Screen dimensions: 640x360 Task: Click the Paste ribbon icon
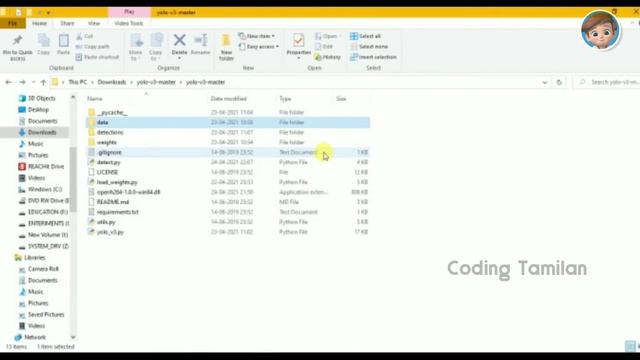point(63,41)
